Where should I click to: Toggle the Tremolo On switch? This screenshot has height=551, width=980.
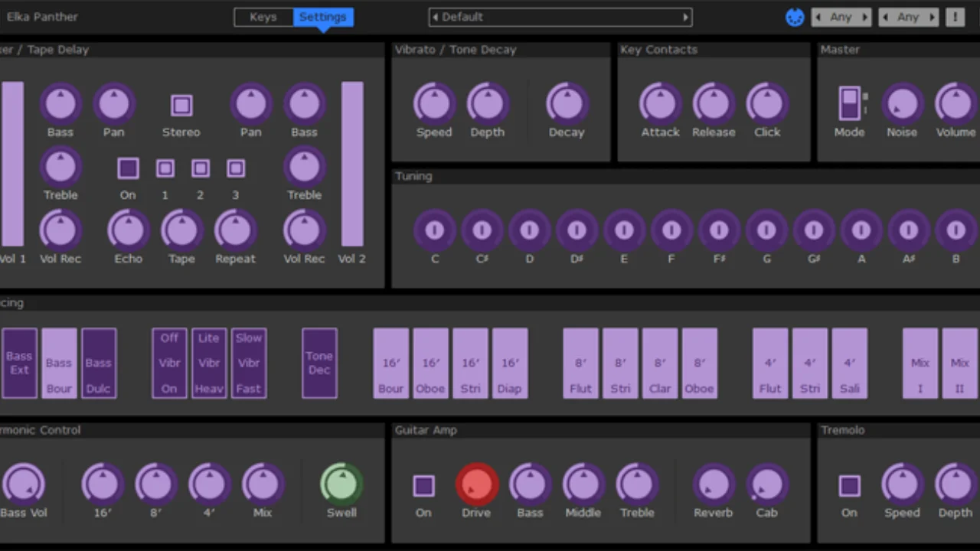[849, 486]
